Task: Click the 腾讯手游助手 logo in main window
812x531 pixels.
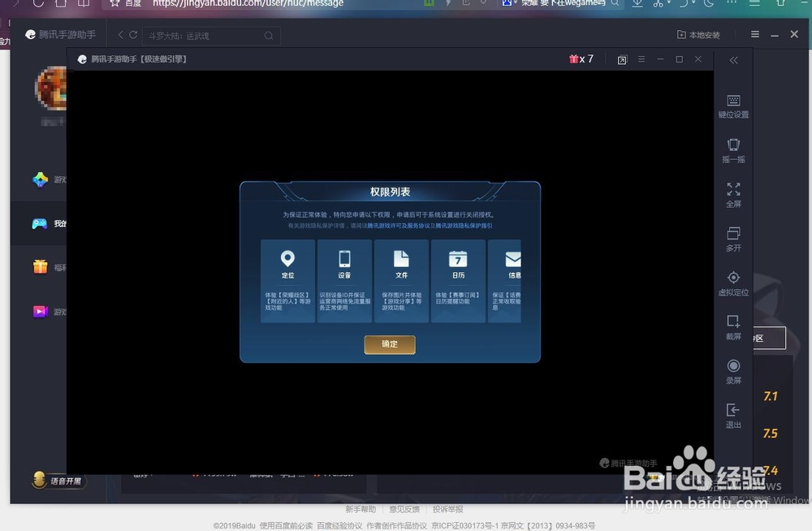Action: [x=61, y=35]
